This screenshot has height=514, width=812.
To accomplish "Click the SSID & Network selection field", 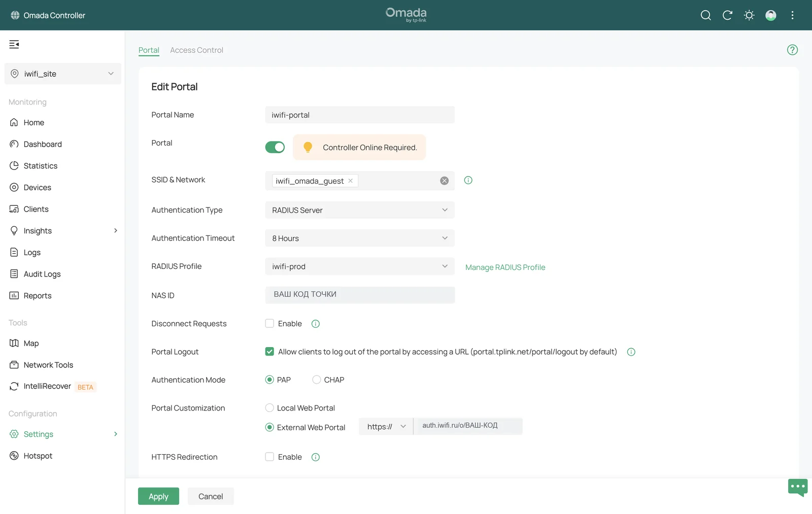I will (x=360, y=181).
